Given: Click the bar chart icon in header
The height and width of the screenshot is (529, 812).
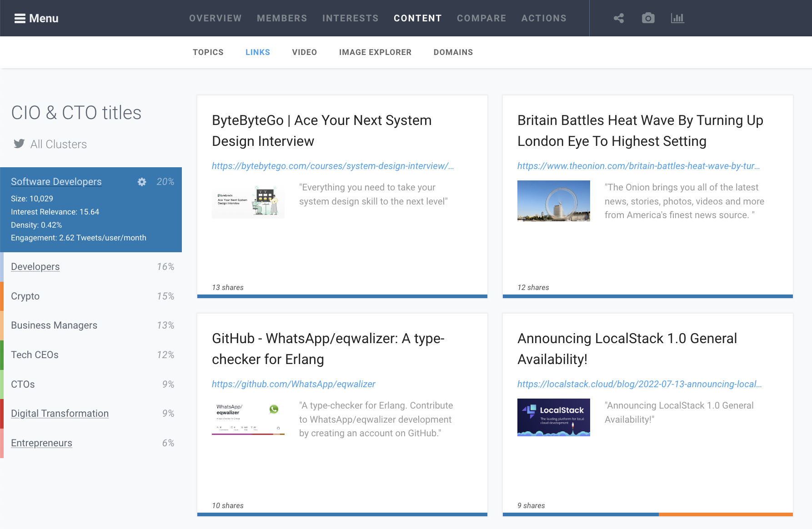Looking at the screenshot, I should (677, 18).
